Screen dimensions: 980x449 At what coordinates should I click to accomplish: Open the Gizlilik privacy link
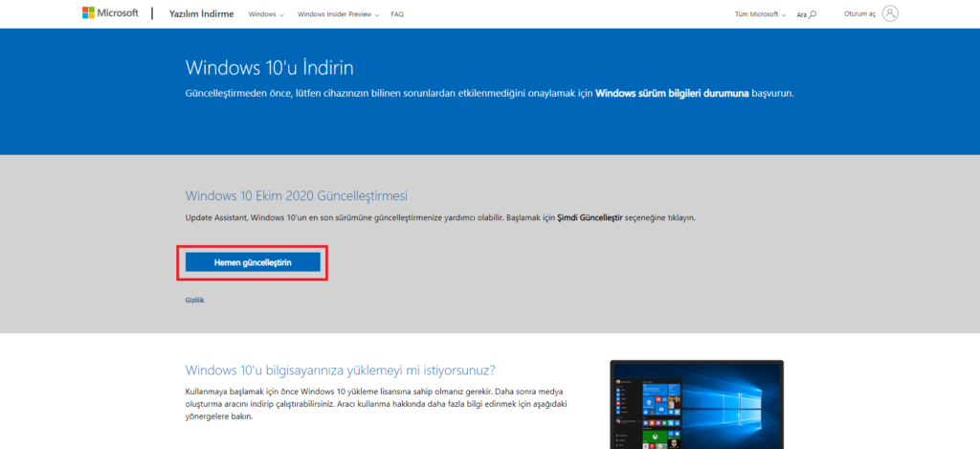click(195, 301)
